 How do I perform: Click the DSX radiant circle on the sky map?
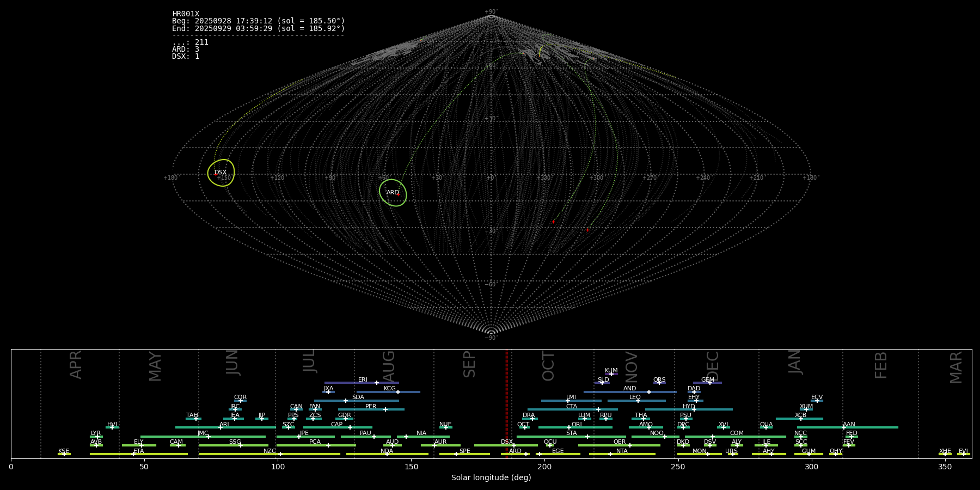(x=221, y=173)
